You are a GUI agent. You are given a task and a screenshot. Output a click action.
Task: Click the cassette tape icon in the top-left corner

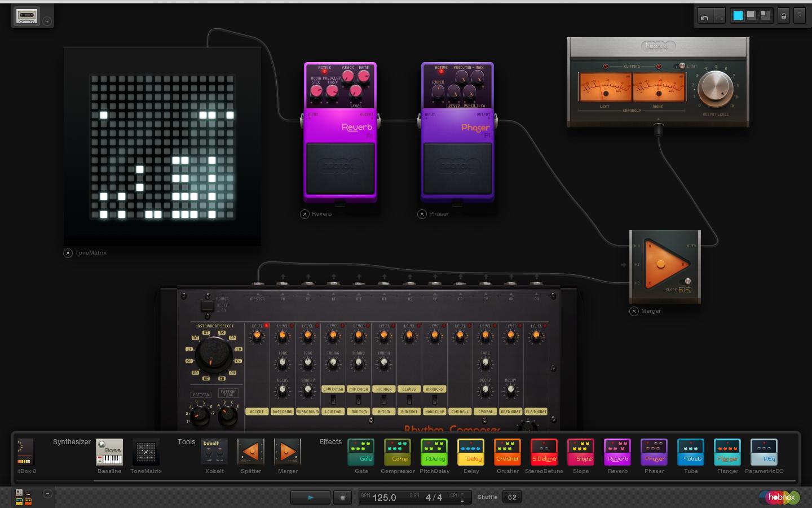point(27,16)
